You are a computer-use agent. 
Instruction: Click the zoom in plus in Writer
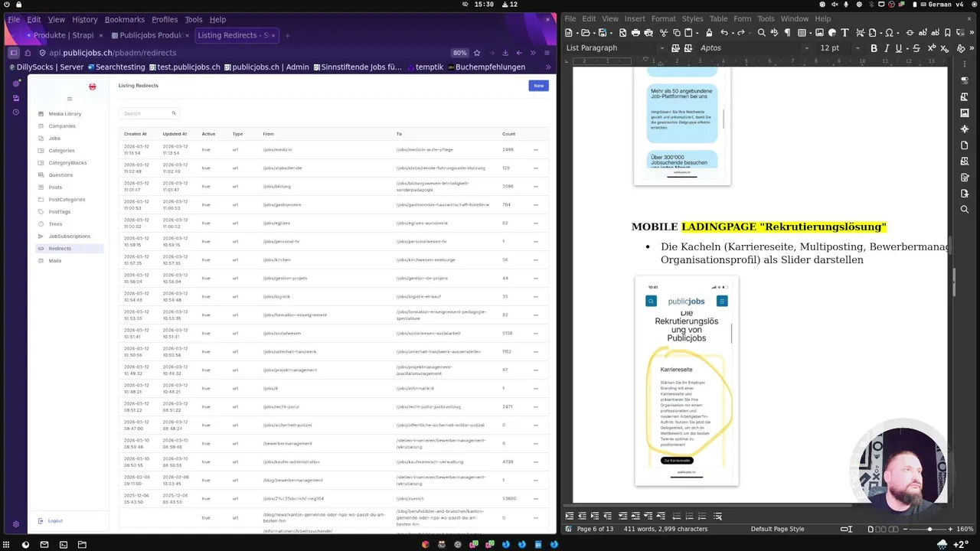coord(950,529)
